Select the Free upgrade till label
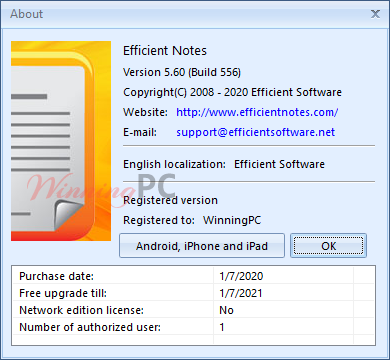This screenshot has width=390, height=360. click(x=63, y=293)
